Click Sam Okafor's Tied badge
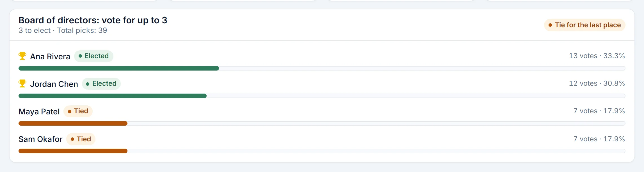The image size is (644, 172). (x=81, y=139)
